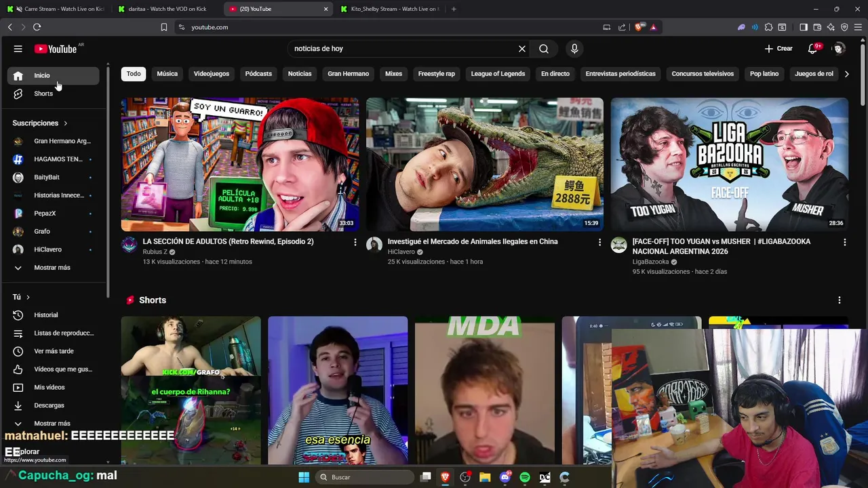
Task: Open Brave VPN shield icon
Action: click(844, 27)
